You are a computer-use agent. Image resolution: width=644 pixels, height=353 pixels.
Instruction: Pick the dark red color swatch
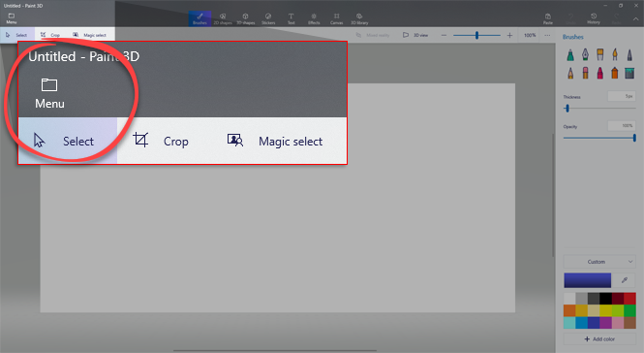click(x=618, y=299)
